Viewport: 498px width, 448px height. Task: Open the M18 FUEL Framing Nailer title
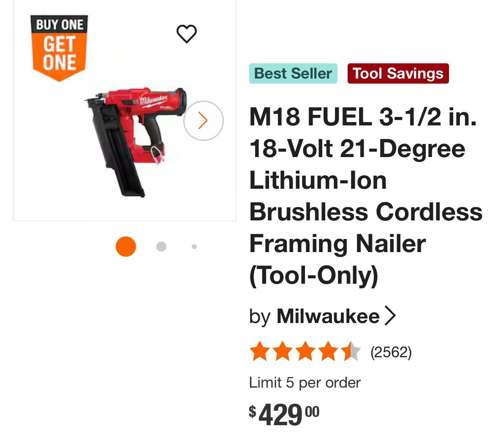[x=365, y=196]
